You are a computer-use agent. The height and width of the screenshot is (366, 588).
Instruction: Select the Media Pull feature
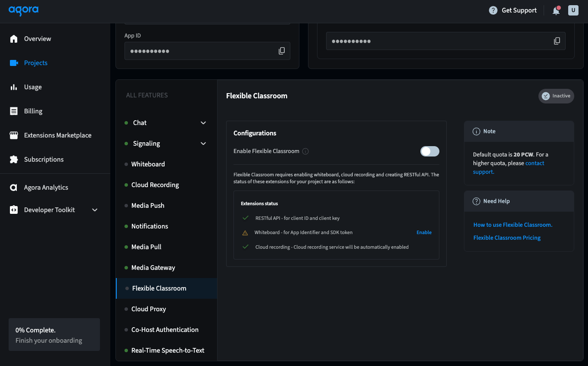point(166,247)
